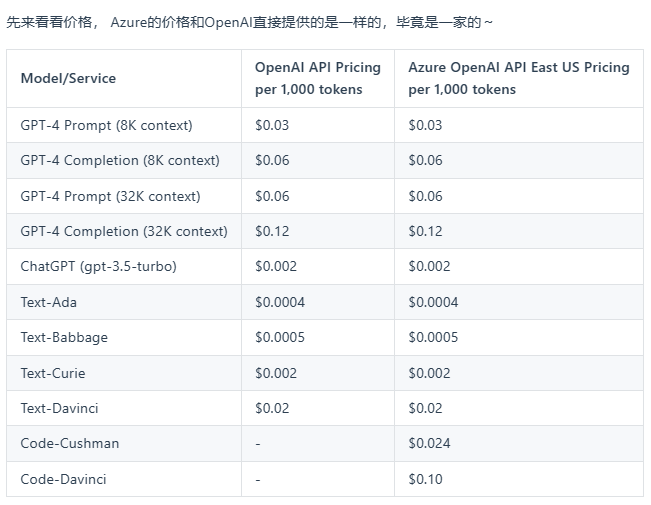Select the Code-Cushman row label
This screenshot has height=505, width=651.
pyautogui.click(x=70, y=443)
